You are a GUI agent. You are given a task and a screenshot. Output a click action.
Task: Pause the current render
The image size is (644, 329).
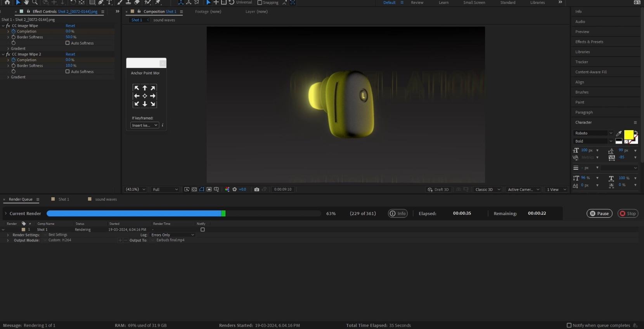pyautogui.click(x=599, y=214)
